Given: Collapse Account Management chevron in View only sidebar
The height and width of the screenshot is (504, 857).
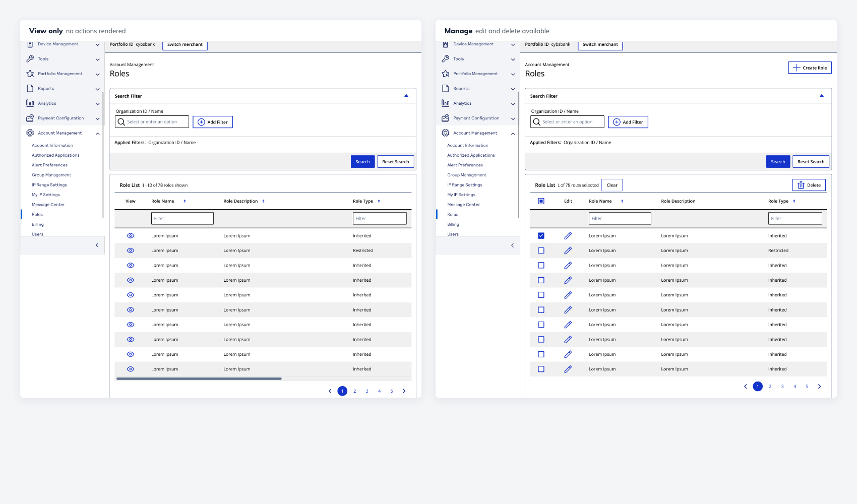Looking at the screenshot, I should pyautogui.click(x=97, y=134).
